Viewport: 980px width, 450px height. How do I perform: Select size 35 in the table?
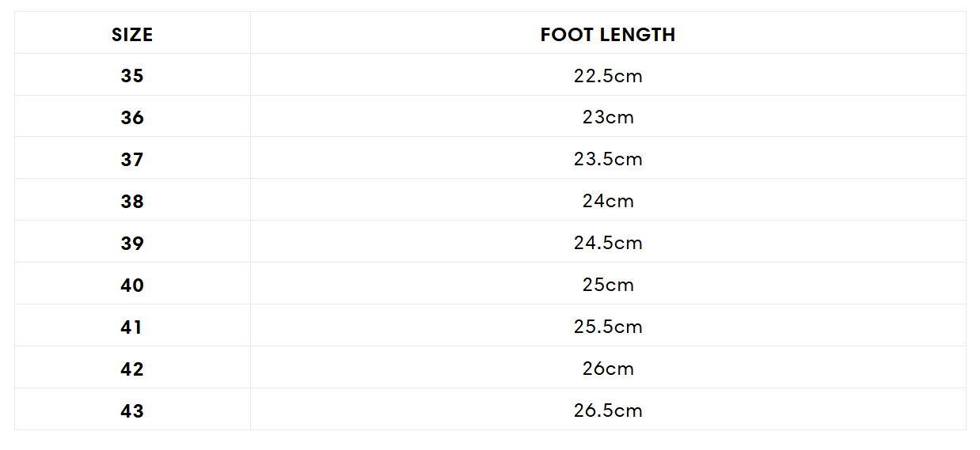(x=132, y=76)
